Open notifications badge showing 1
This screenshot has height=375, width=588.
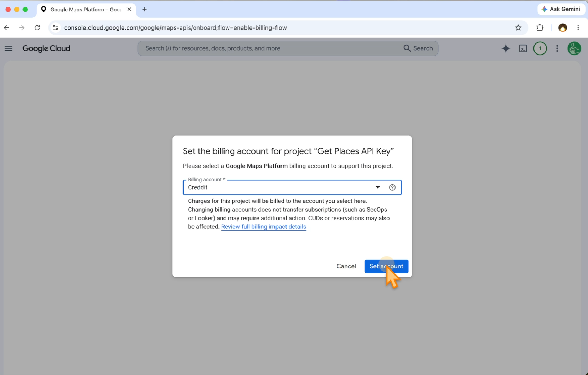540,48
